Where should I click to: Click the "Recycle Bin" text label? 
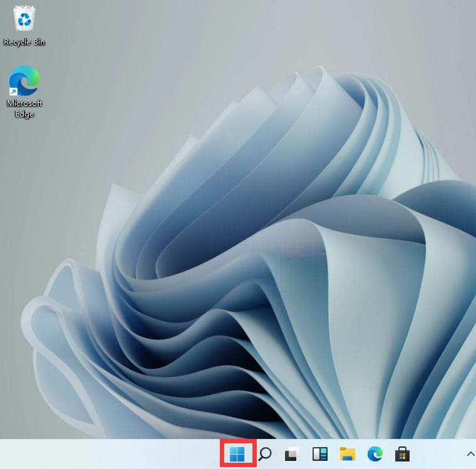pyautogui.click(x=24, y=42)
